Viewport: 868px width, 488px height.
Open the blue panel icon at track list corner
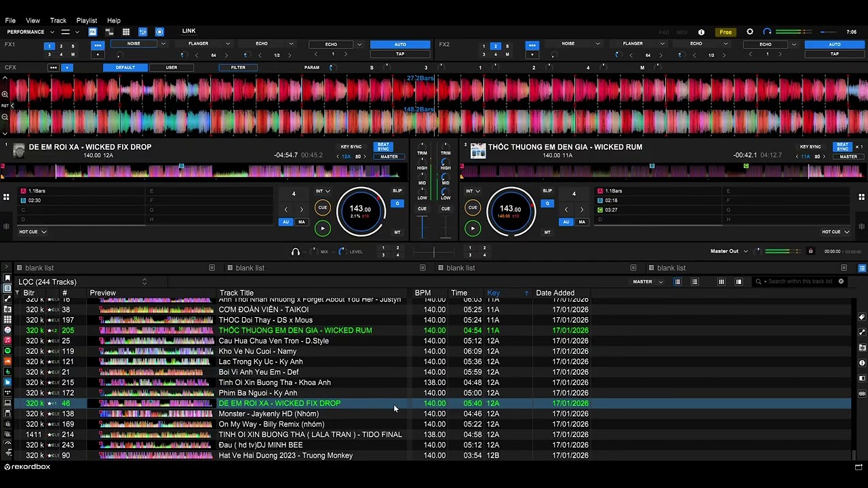862,268
